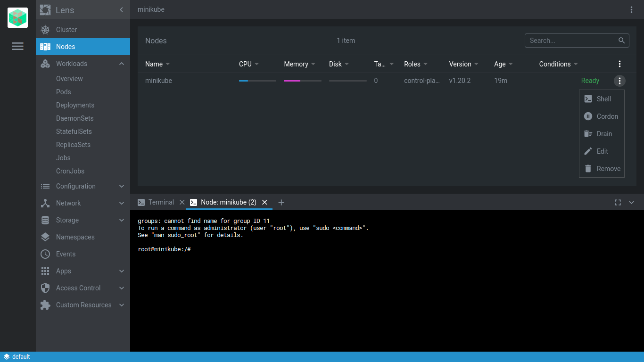
Task: Close the Terminal tab
Action: 182,202
